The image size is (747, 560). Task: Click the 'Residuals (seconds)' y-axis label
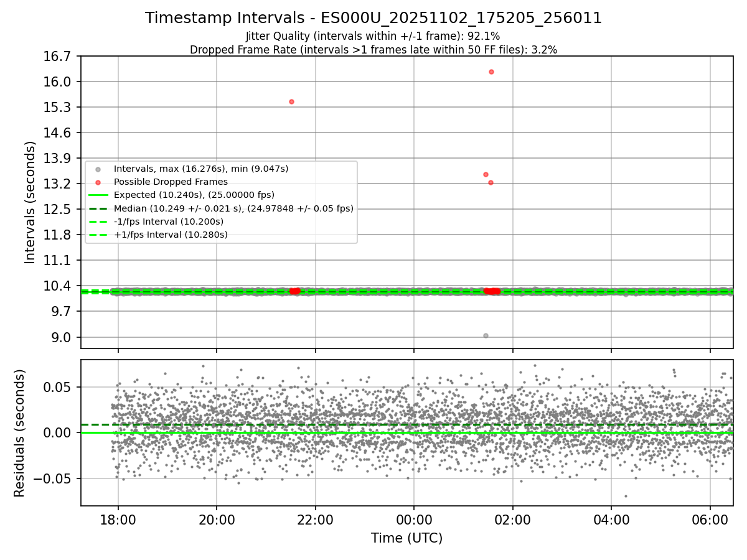(19, 433)
